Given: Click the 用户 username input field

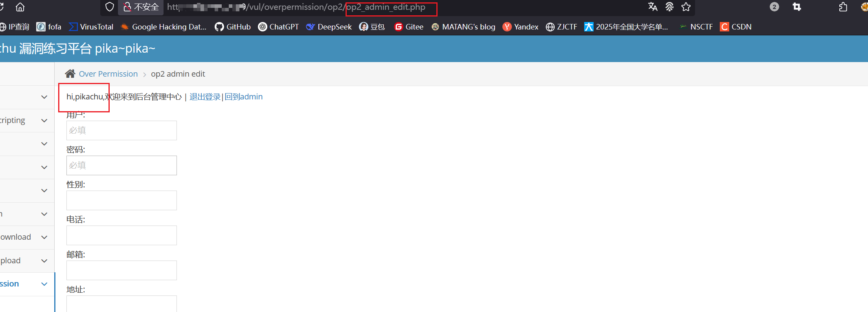Looking at the screenshot, I should 121,130.
